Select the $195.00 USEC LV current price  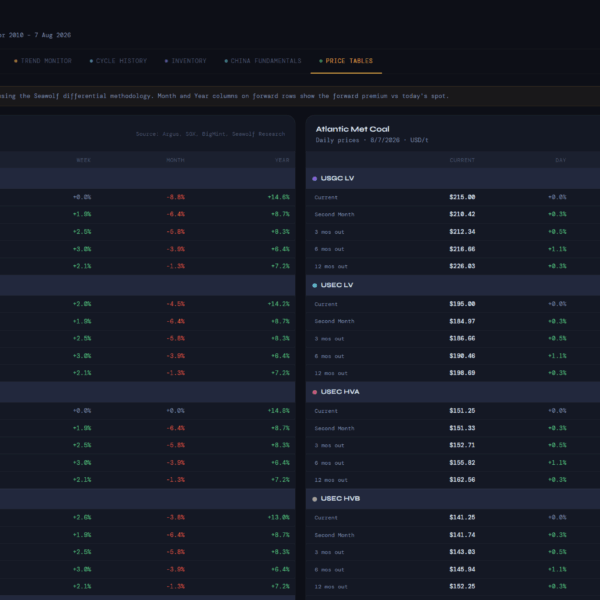462,304
